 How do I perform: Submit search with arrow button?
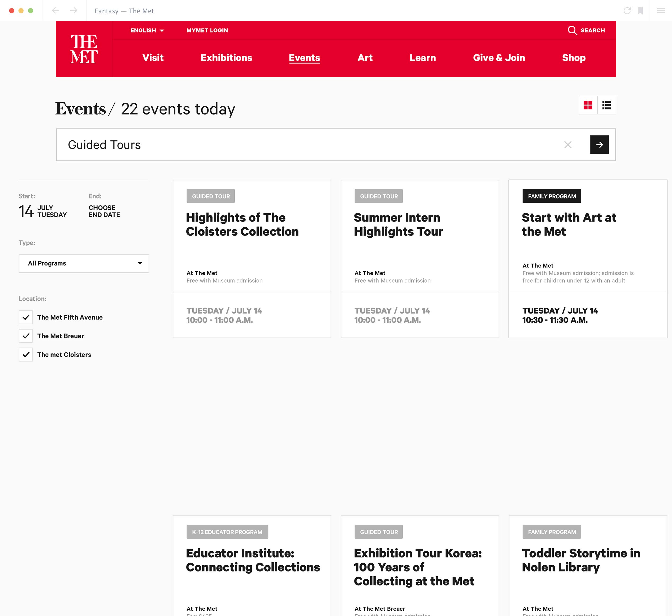(600, 145)
